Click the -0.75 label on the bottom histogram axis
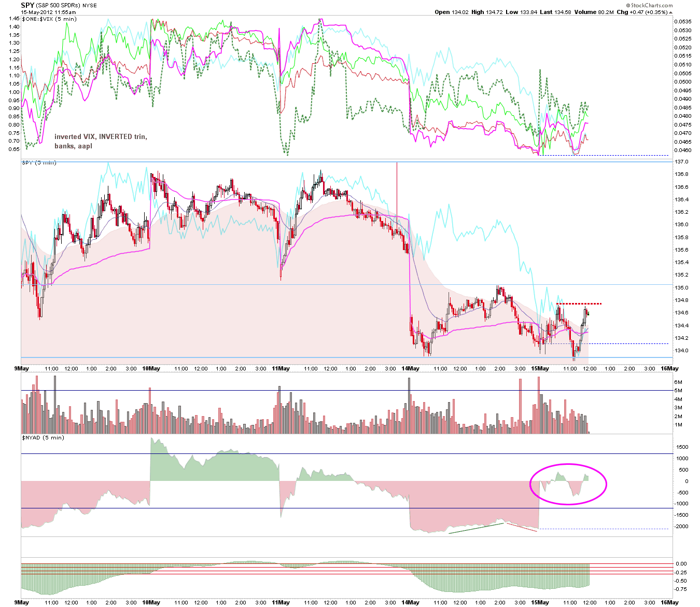 [x=681, y=589]
